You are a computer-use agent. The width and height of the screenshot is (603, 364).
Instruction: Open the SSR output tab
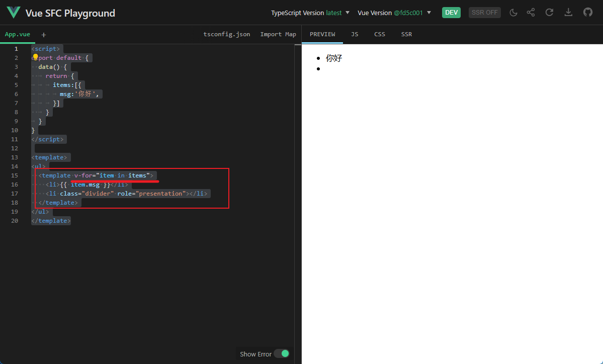click(406, 34)
